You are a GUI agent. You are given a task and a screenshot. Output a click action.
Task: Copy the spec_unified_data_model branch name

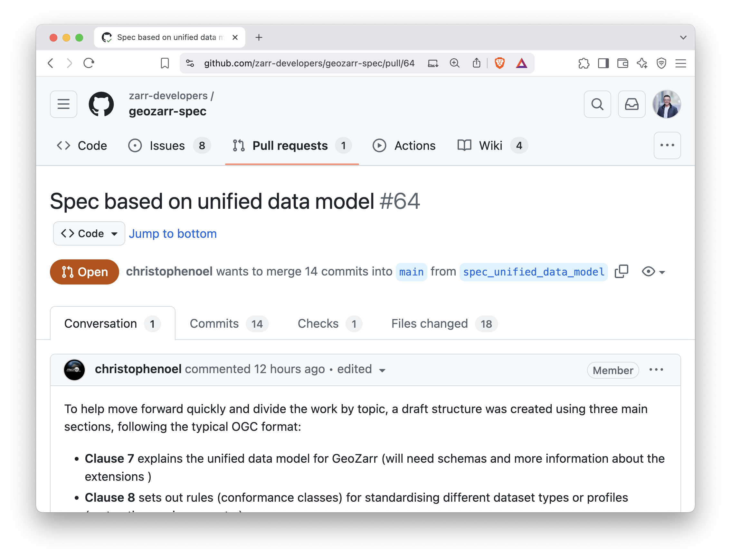[x=622, y=272]
